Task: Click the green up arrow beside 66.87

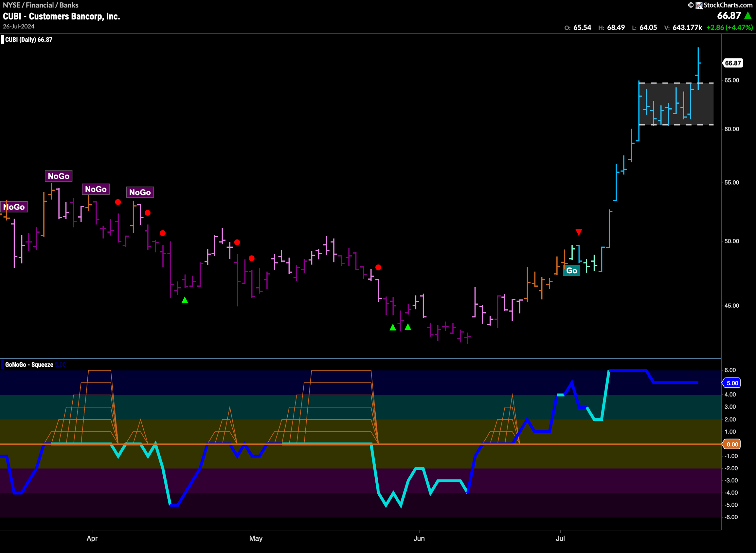Action: 748,15
